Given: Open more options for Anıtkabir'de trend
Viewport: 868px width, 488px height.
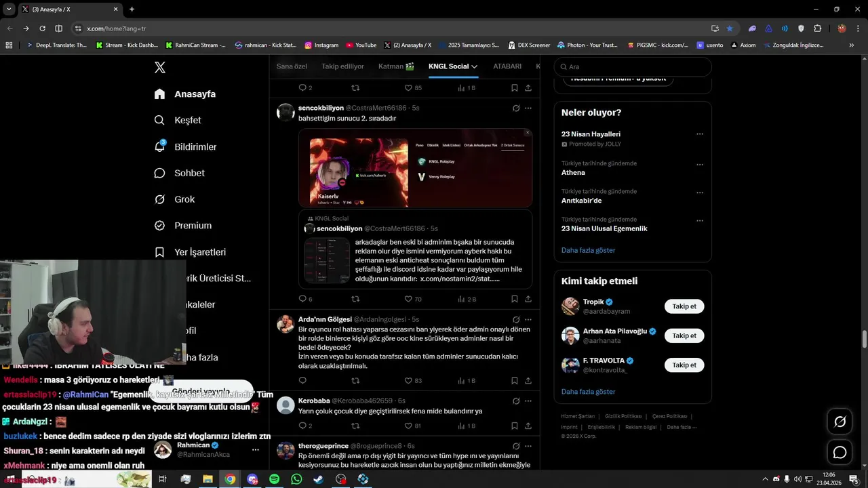Looking at the screenshot, I should coord(700,192).
